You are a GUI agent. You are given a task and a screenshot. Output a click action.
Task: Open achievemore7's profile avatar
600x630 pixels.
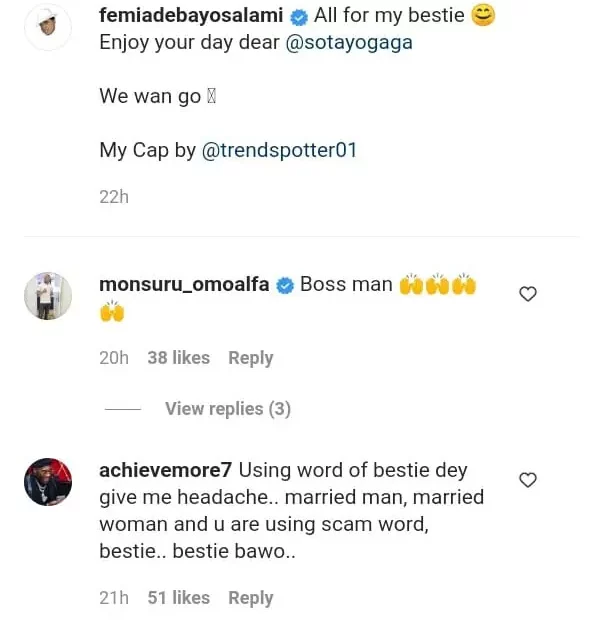tap(47, 482)
